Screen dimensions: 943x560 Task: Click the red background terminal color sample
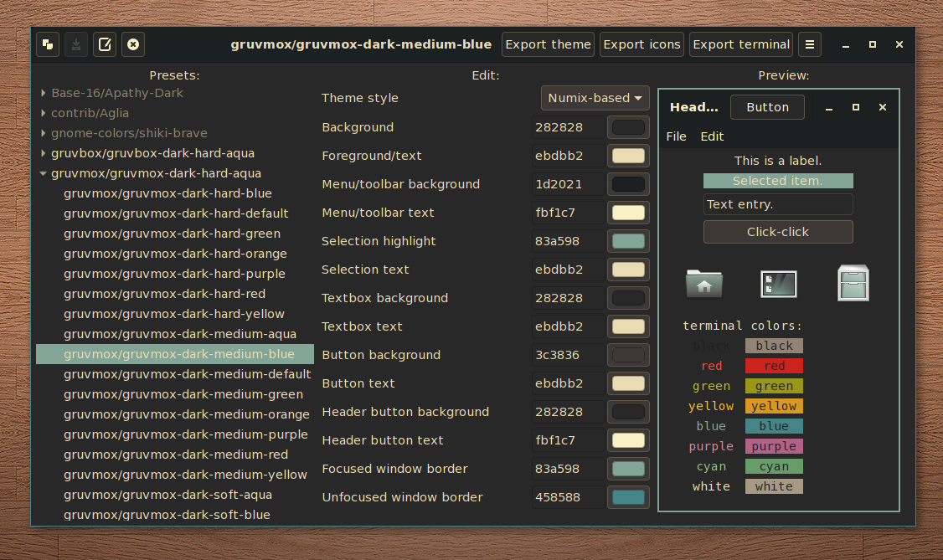774,366
